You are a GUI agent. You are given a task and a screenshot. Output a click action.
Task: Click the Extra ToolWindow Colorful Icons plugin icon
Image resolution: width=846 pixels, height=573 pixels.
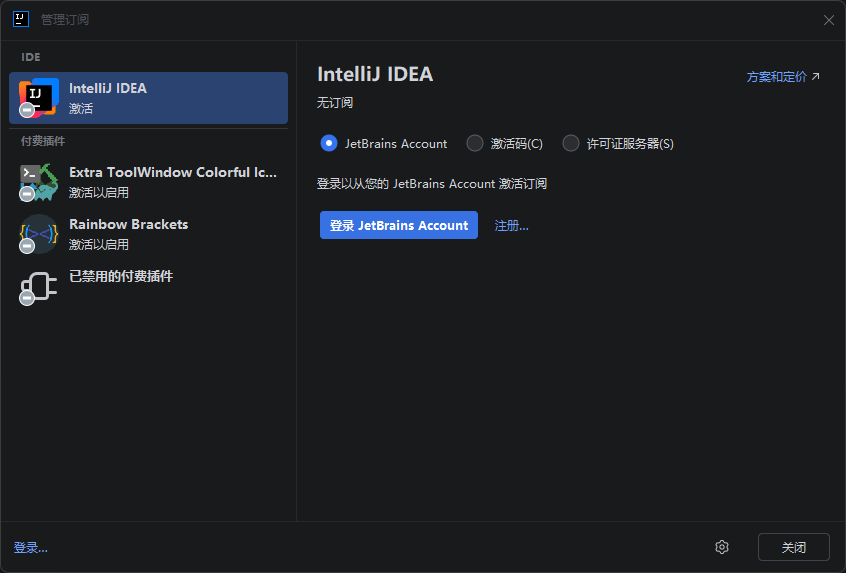click(39, 182)
